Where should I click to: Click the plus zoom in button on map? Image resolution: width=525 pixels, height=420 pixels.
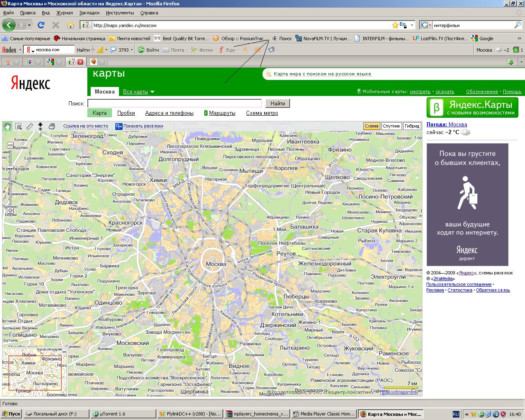[10, 210]
